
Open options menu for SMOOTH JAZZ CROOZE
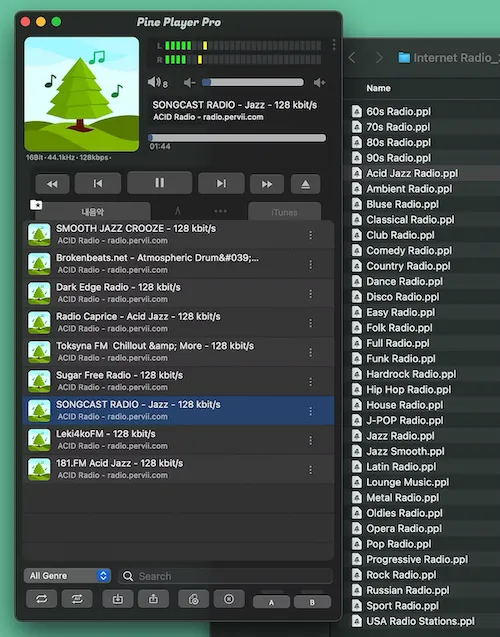(311, 235)
